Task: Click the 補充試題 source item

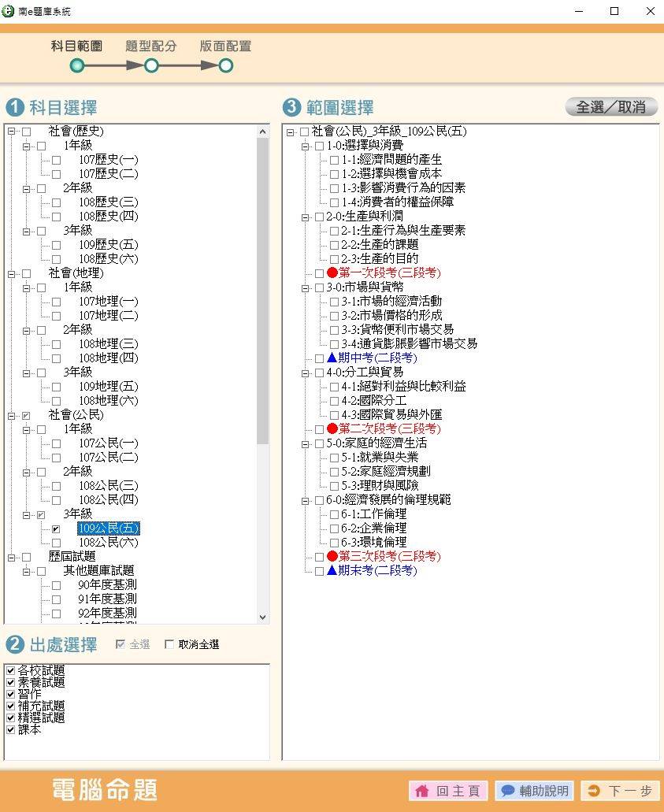Action: (42, 706)
